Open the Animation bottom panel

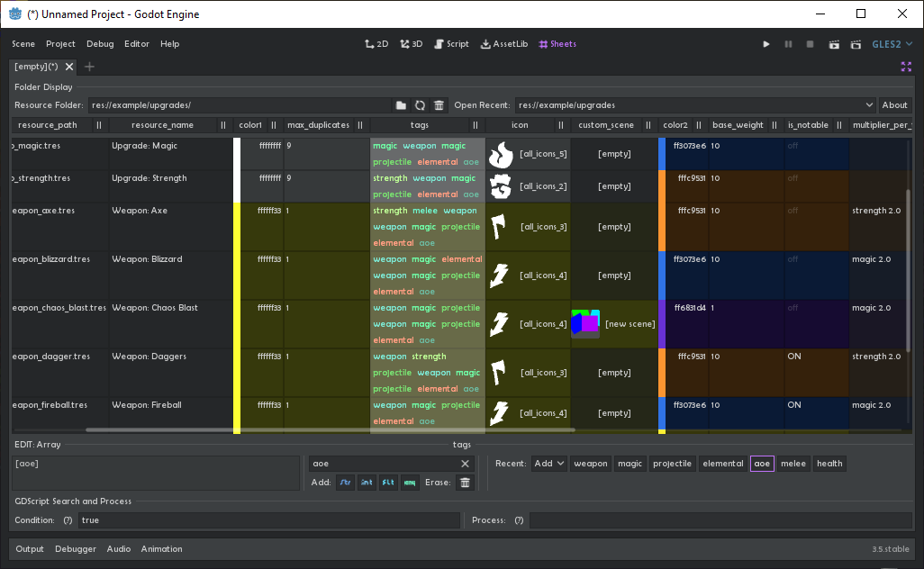[161, 549]
